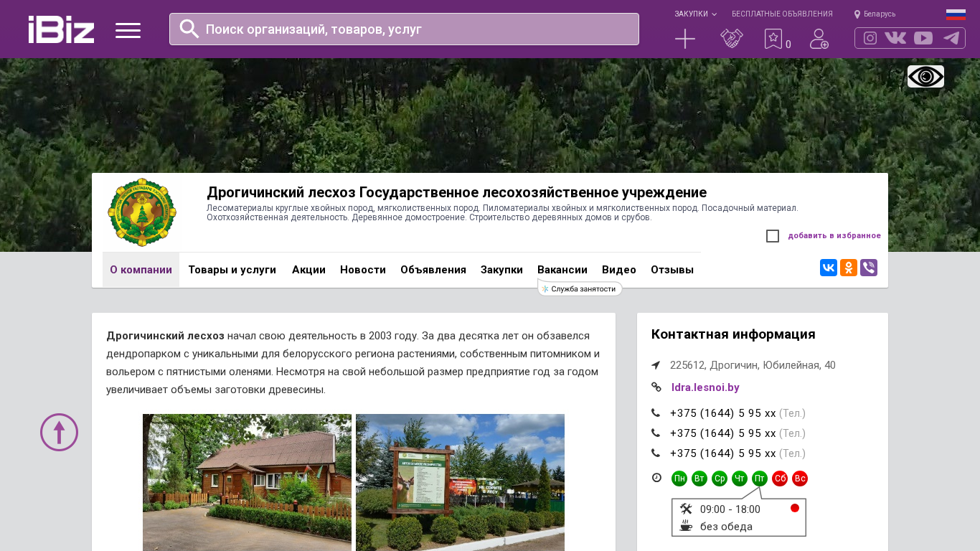Select the О компании tab

[141, 270]
